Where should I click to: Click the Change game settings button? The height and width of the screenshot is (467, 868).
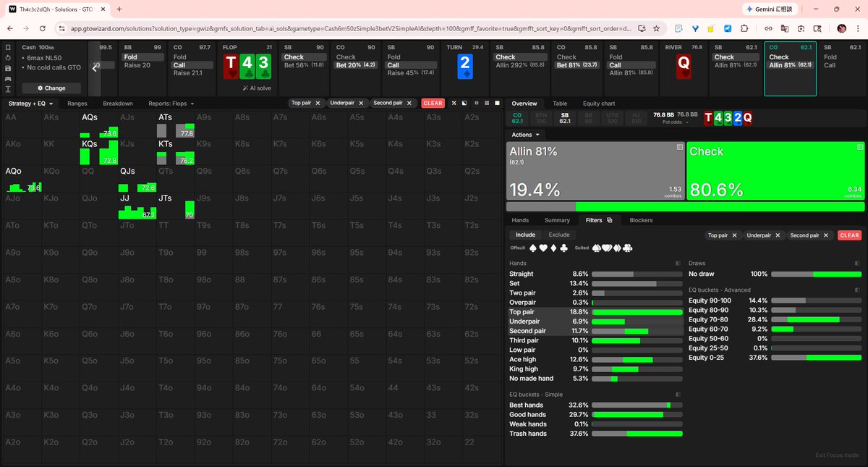(x=51, y=88)
